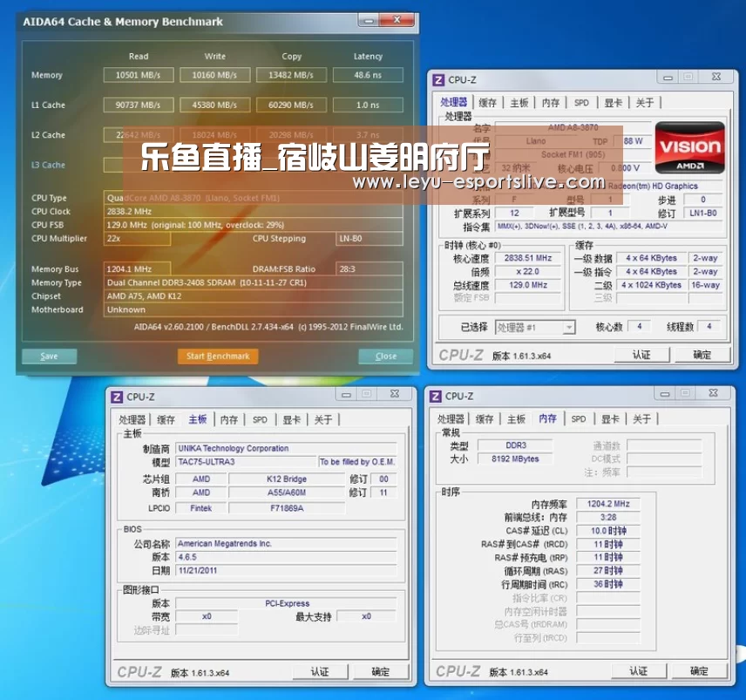Click the memory size value 8192 MBytes
The image size is (746, 700).
click(x=515, y=459)
